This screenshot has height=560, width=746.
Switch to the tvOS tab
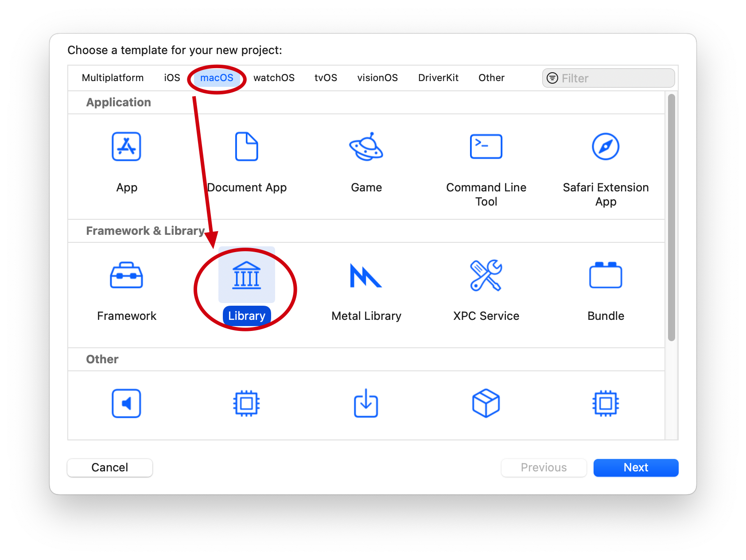click(x=326, y=78)
